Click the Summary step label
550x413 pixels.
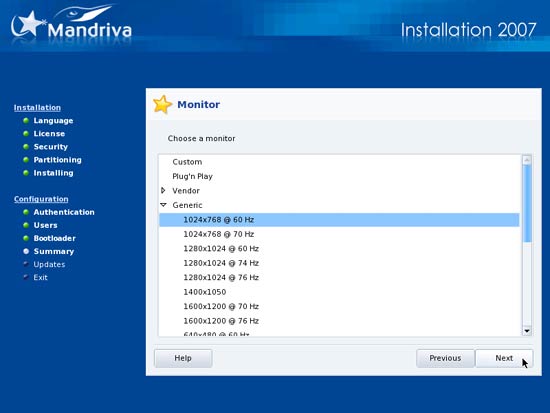click(54, 252)
